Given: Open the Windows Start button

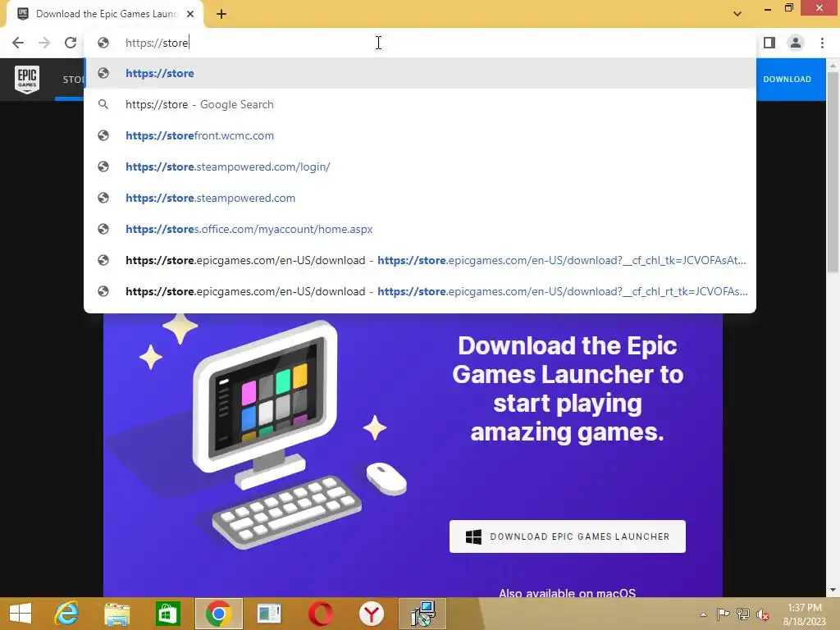Looking at the screenshot, I should coord(21,614).
